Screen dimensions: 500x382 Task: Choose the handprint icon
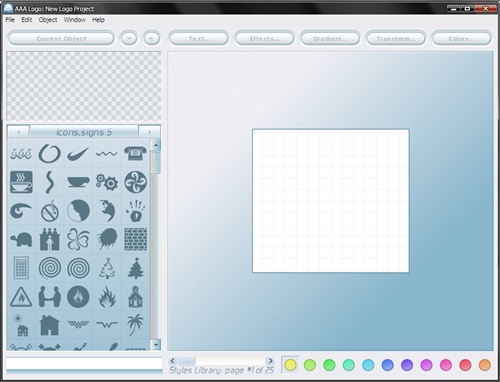coord(135,211)
